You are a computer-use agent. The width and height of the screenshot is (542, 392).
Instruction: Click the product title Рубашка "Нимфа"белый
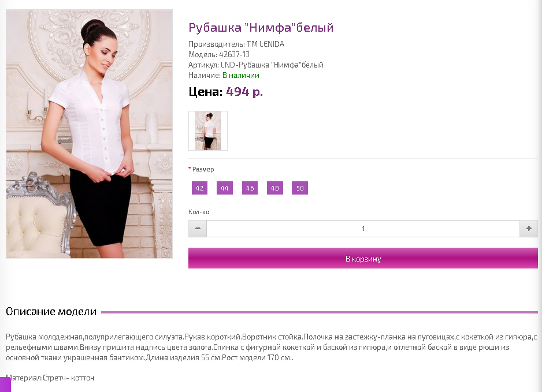[261, 28]
